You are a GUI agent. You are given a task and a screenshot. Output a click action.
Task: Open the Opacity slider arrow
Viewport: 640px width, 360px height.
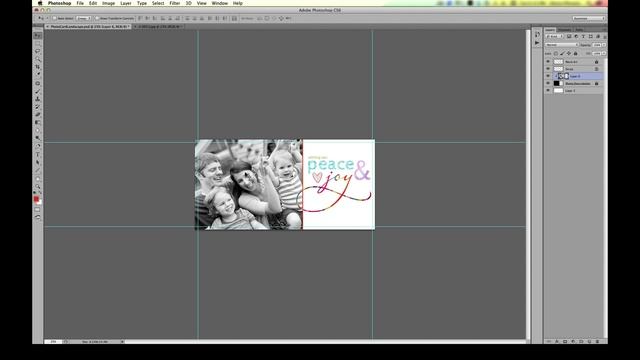pos(604,45)
